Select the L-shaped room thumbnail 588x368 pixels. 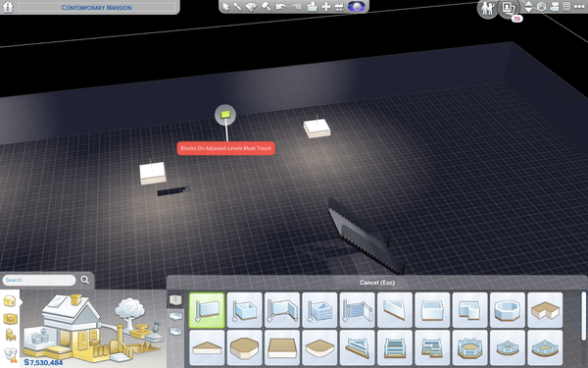[x=469, y=310]
